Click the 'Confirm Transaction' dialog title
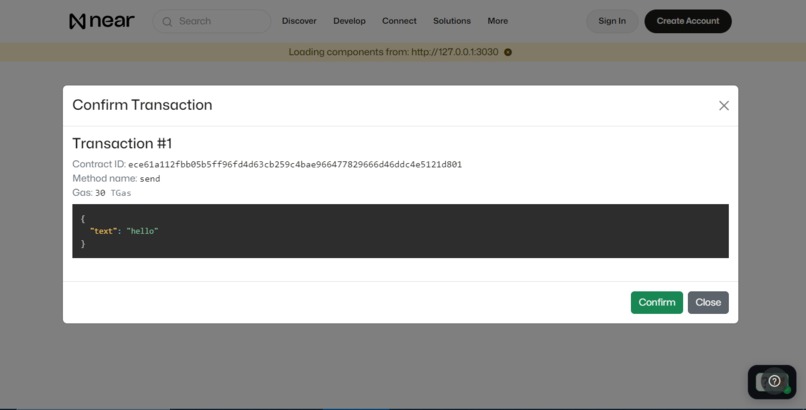The height and width of the screenshot is (410, 806). 142,105
